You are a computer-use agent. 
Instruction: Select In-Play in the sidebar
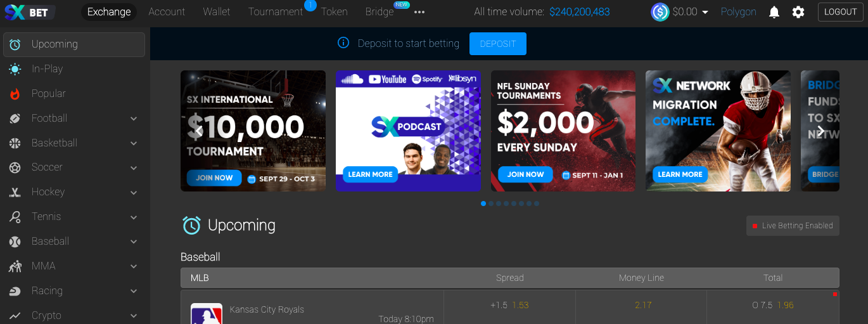pos(74,69)
